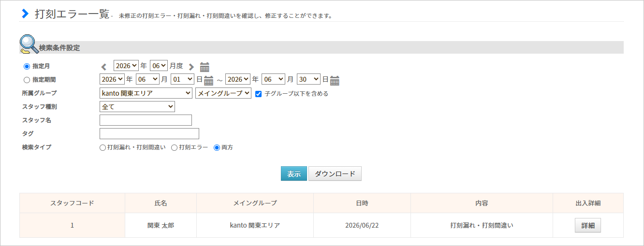Open the 指定月 month dropdown
The width and height of the screenshot is (644, 246).
pos(159,66)
